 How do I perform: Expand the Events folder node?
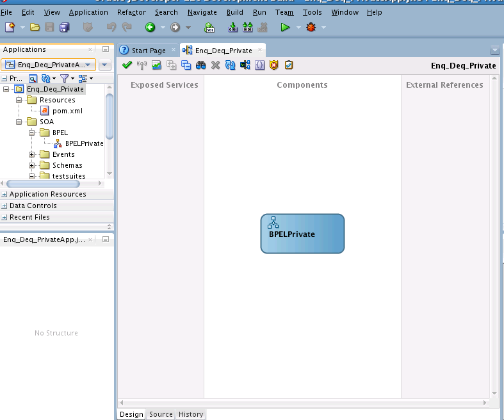32,154
